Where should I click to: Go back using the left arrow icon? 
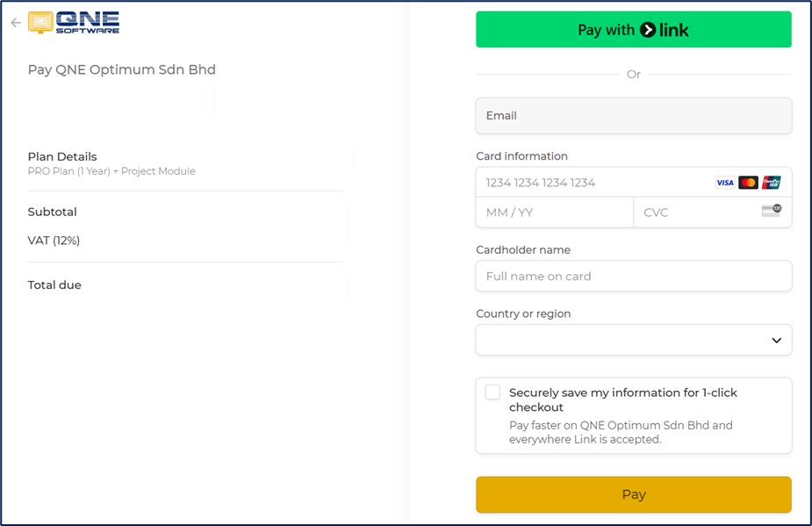(x=16, y=22)
